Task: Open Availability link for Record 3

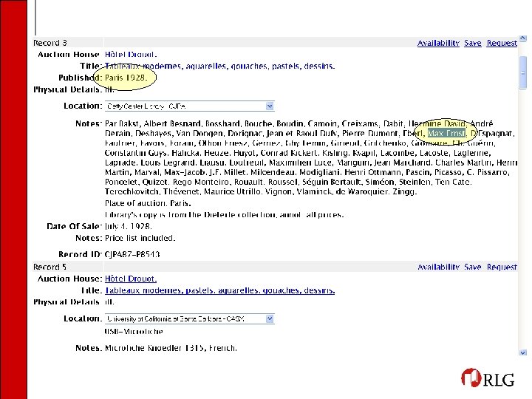Action: pyautogui.click(x=438, y=43)
